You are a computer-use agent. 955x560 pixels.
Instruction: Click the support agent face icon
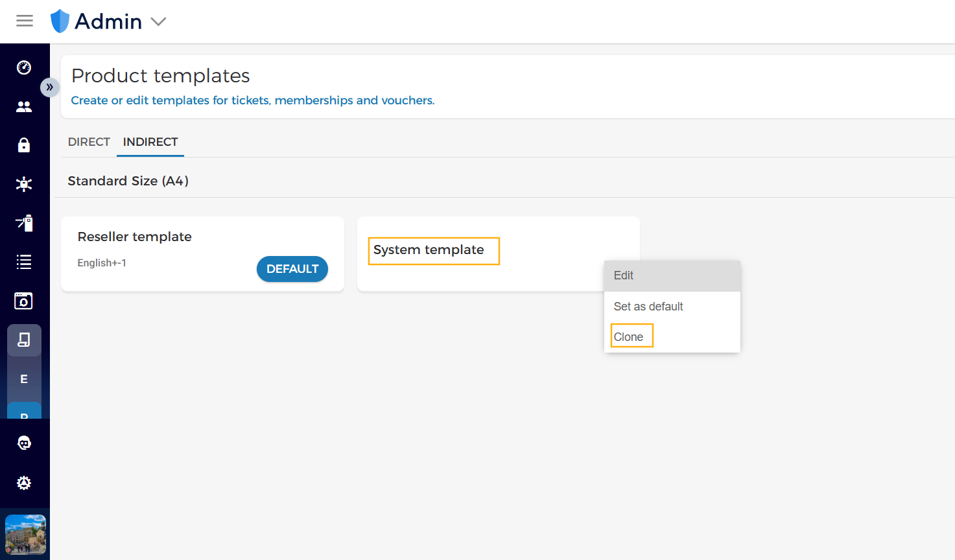point(24,443)
